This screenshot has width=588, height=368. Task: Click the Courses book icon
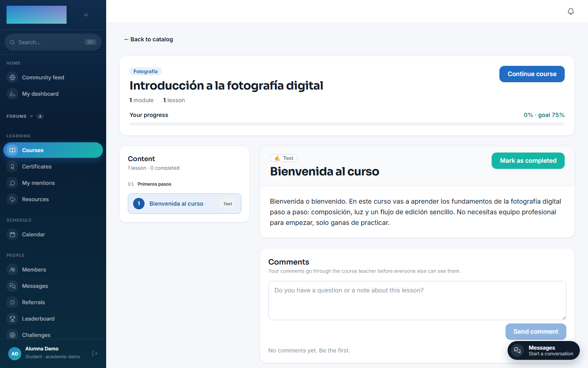pos(13,150)
